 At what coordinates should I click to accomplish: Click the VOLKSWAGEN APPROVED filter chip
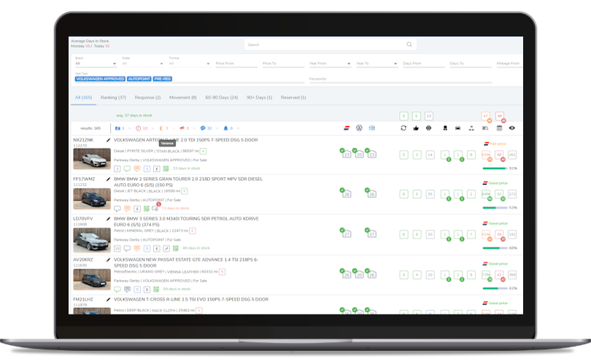[x=100, y=79]
